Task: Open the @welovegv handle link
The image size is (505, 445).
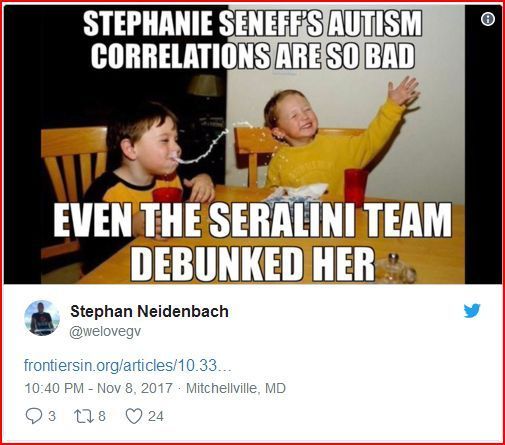Action: click(105, 332)
